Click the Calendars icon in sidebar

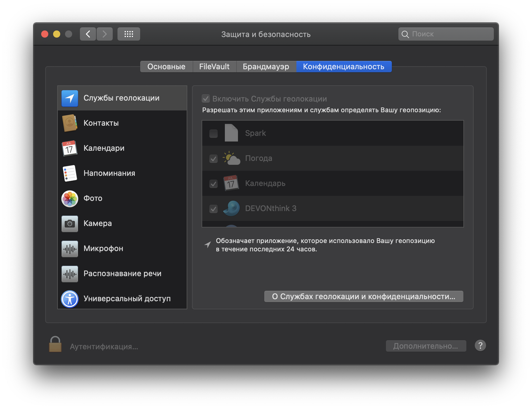pyautogui.click(x=70, y=148)
